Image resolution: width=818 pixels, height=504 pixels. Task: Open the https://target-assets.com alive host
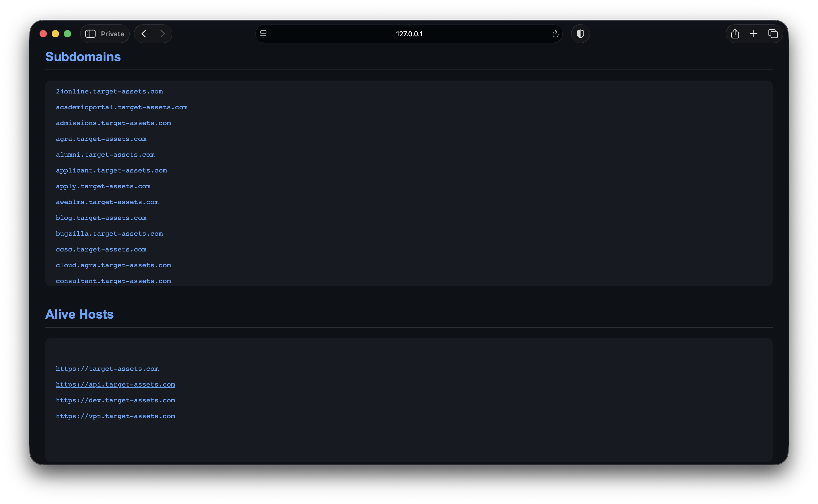click(x=107, y=369)
